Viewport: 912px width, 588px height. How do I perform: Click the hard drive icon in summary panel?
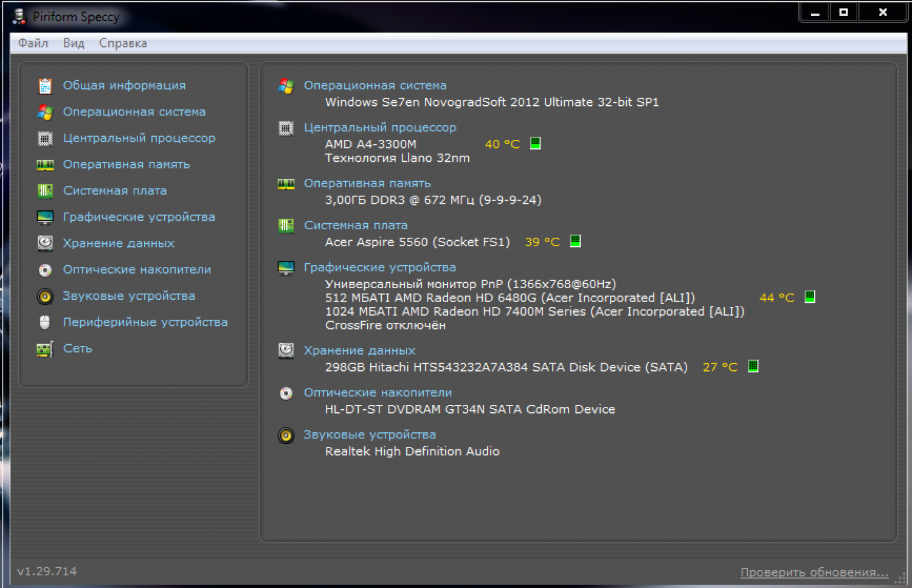(286, 351)
